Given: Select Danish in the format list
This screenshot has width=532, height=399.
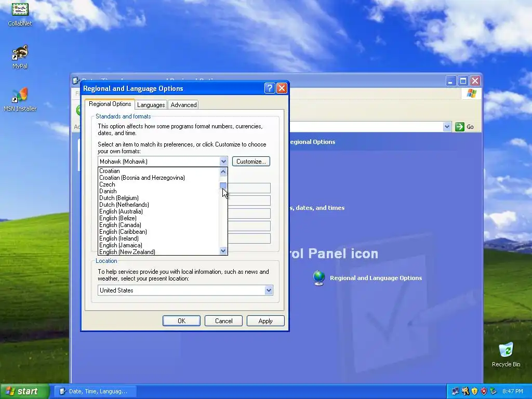Looking at the screenshot, I should (158, 191).
